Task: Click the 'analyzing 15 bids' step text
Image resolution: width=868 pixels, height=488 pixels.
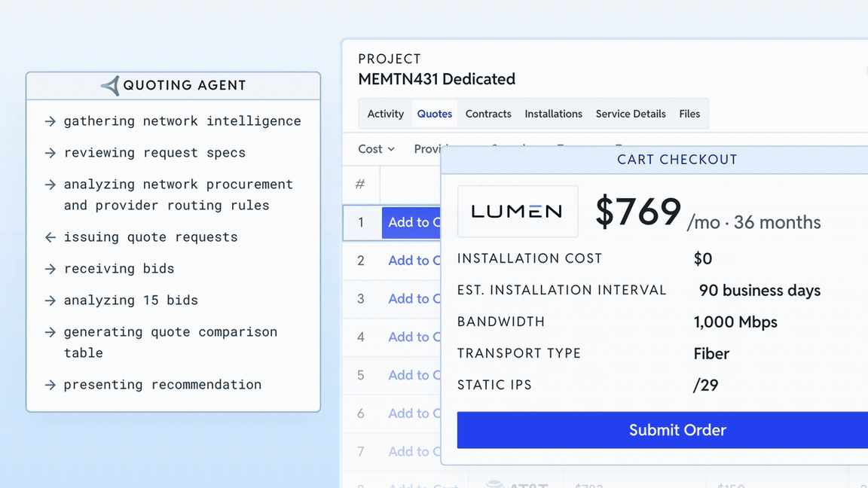Action: pos(130,300)
